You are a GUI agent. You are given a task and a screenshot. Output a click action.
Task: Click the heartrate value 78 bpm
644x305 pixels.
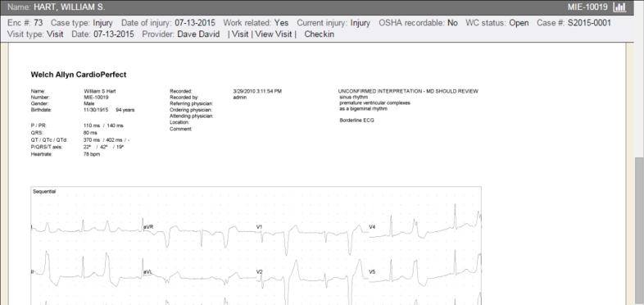click(x=92, y=154)
